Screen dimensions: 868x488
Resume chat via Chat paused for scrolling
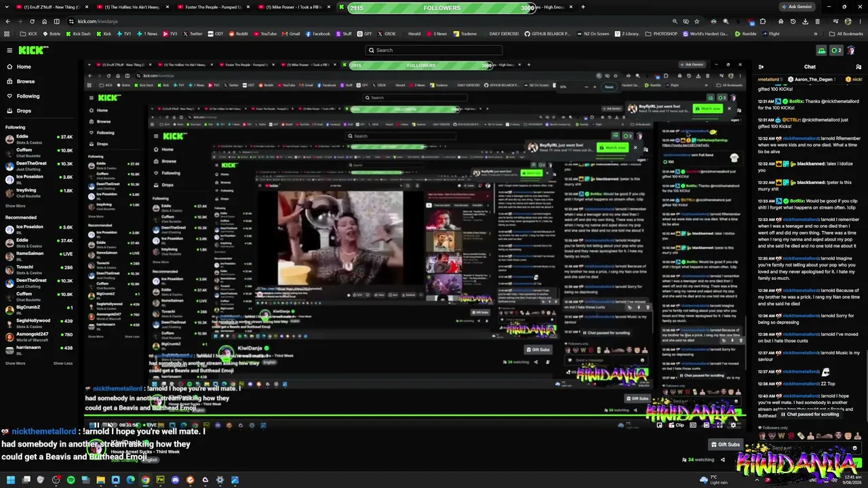(x=810, y=415)
